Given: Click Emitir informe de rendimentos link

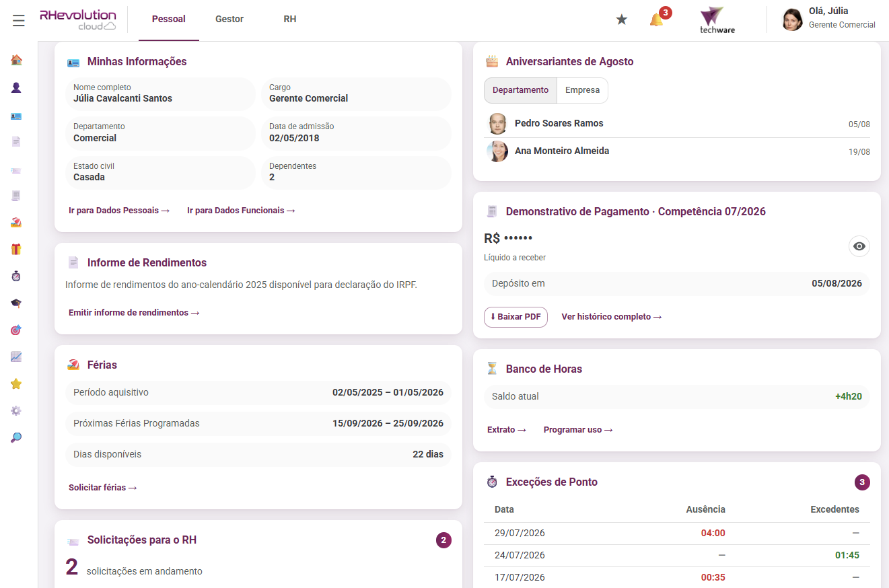Looking at the screenshot, I should (x=134, y=313).
